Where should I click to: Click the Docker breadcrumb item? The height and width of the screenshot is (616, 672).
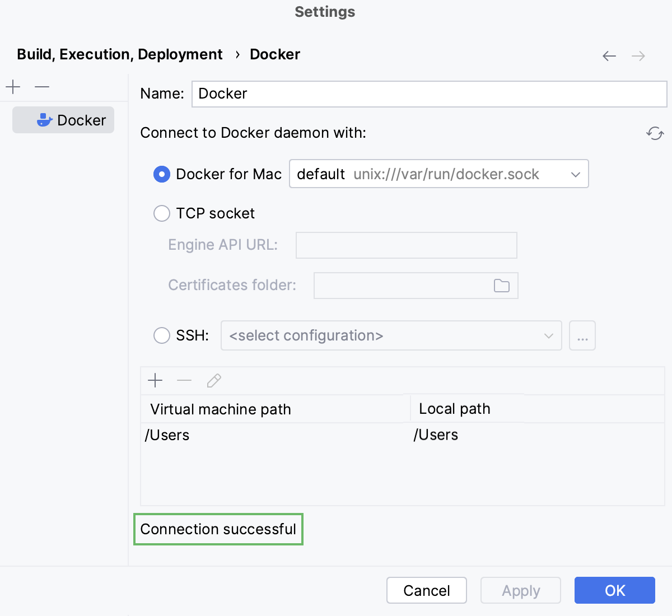coord(274,54)
